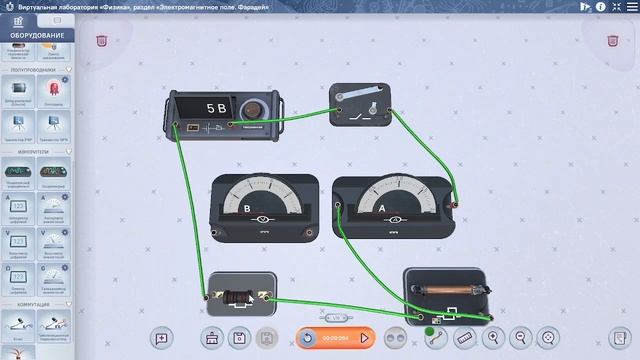Open the notes journal icon
The width and height of the screenshot is (640, 360).
[620, 338]
